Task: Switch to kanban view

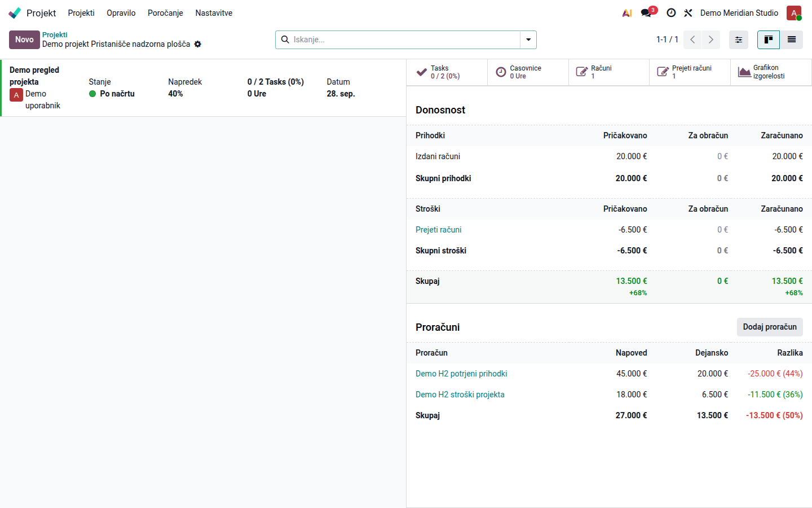Action: coord(769,40)
